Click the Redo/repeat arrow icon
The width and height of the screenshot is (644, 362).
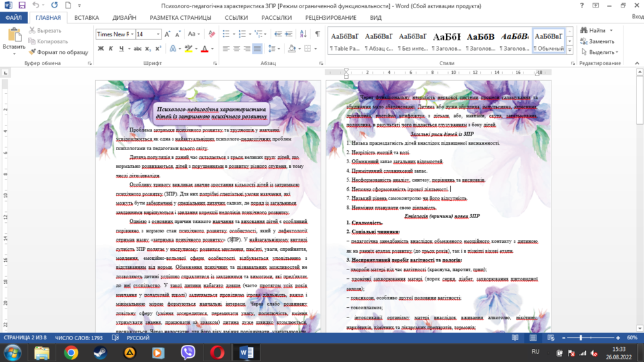click(55, 5)
